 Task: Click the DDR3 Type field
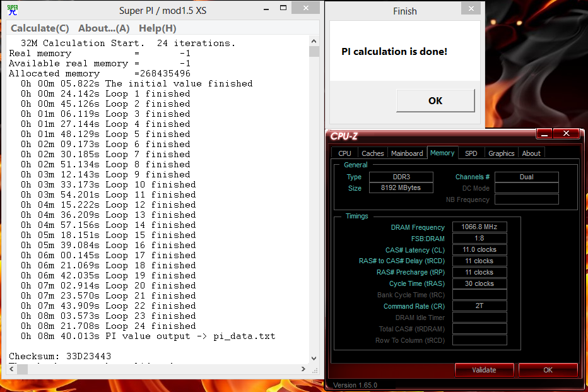click(401, 177)
